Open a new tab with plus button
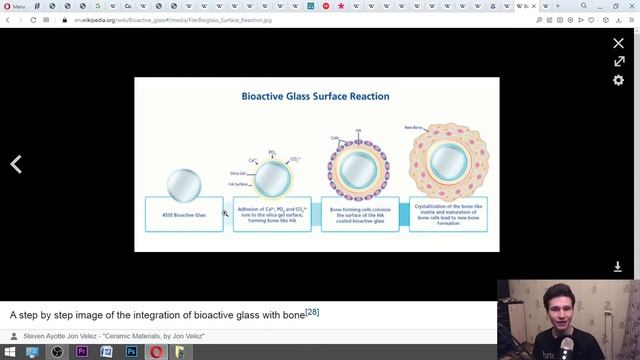The height and width of the screenshot is (360, 640). tap(558, 6)
